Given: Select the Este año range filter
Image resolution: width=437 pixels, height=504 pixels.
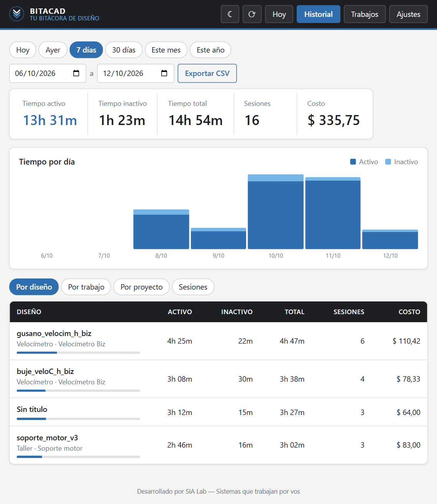Looking at the screenshot, I should (x=210, y=50).
